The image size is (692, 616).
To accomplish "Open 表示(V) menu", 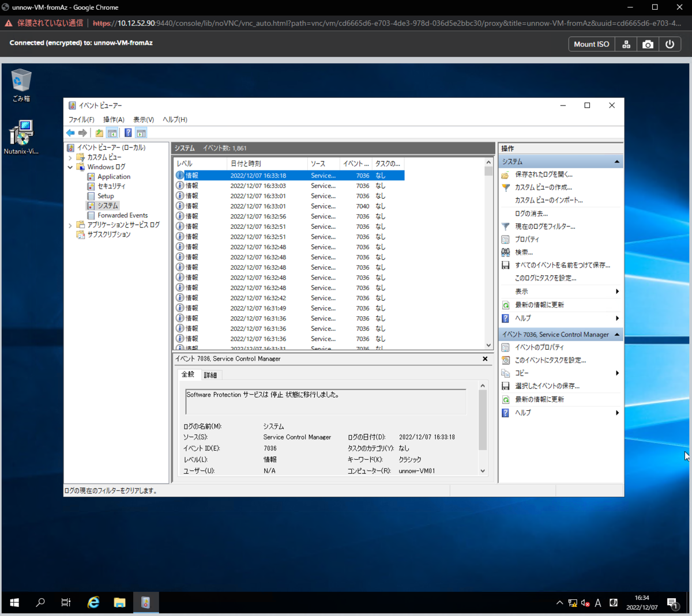I will pos(144,120).
